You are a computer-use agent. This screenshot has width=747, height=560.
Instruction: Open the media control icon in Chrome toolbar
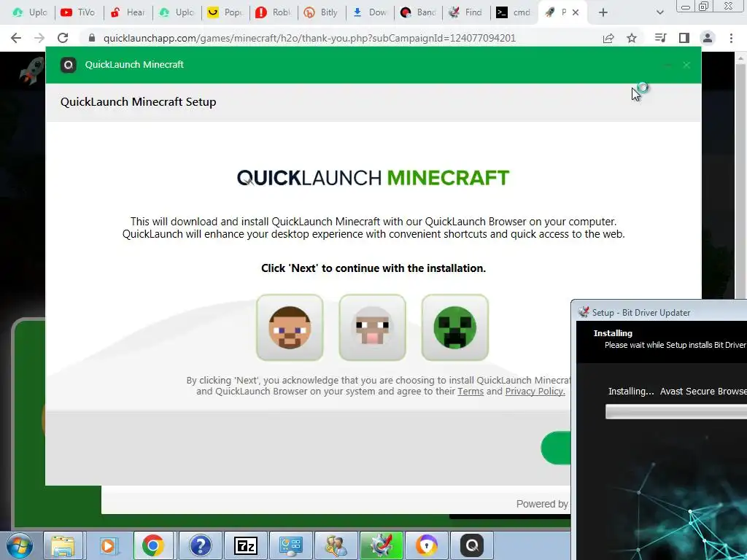pos(660,38)
